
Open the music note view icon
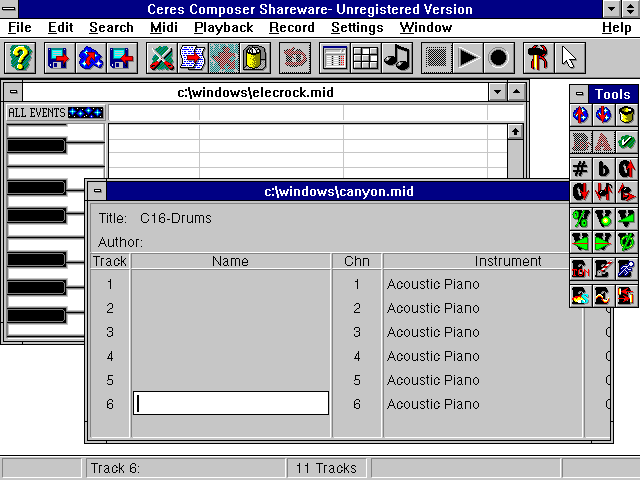(397, 57)
